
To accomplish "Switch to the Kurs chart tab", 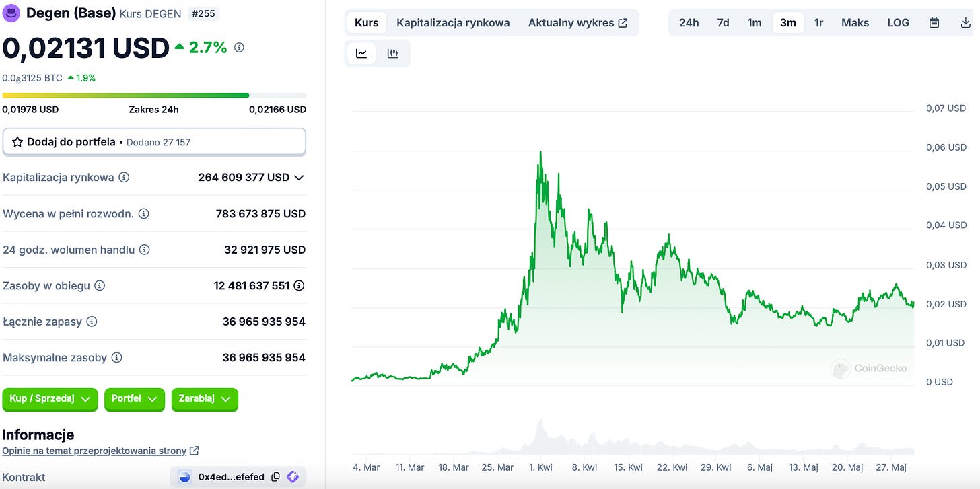I will click(367, 23).
